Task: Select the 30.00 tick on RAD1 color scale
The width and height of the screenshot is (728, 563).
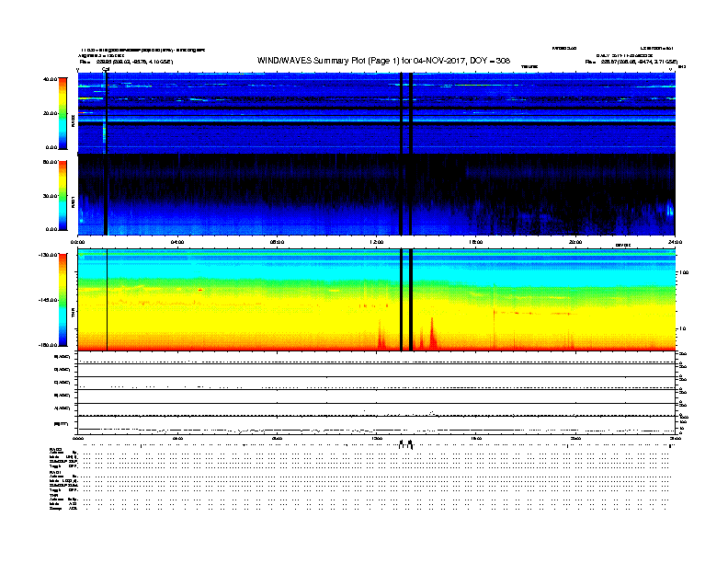Action: pos(50,196)
